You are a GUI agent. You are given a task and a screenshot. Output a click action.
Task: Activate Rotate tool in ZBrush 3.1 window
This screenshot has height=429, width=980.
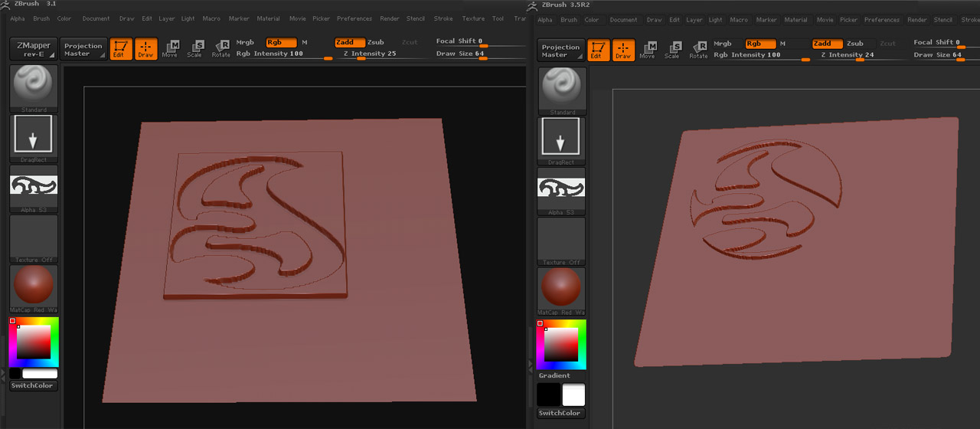click(x=221, y=49)
